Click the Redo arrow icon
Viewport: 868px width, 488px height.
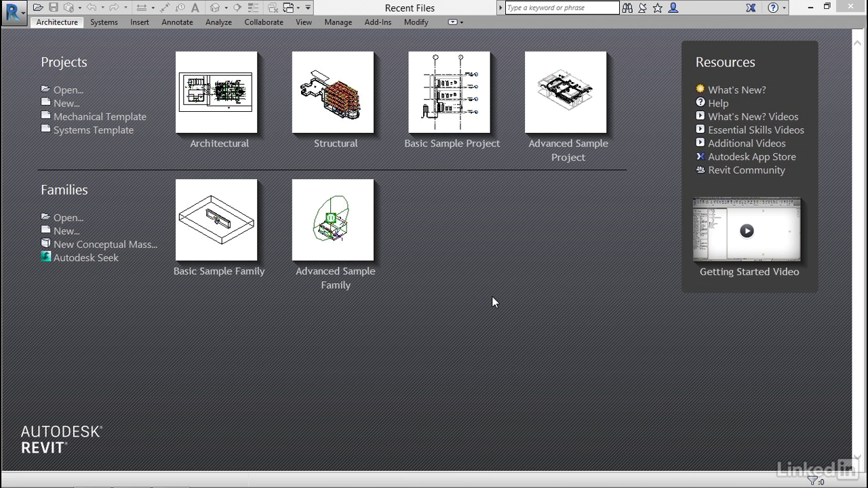pyautogui.click(x=114, y=7)
